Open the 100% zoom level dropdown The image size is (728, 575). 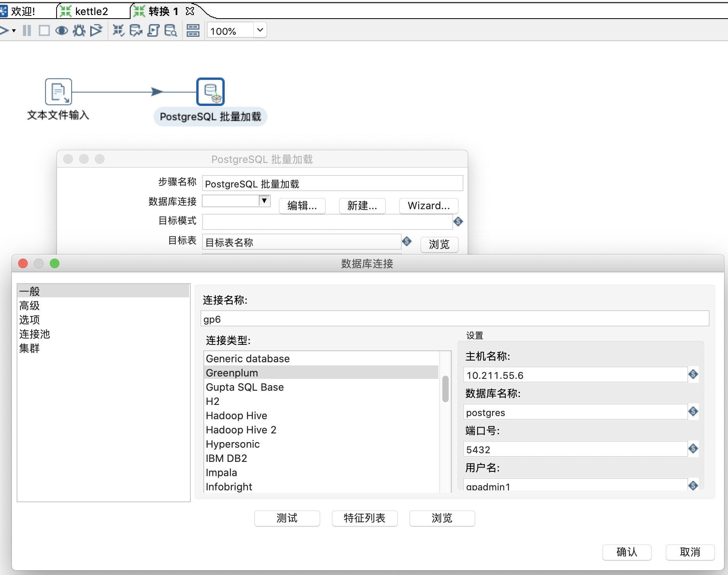coord(260,30)
